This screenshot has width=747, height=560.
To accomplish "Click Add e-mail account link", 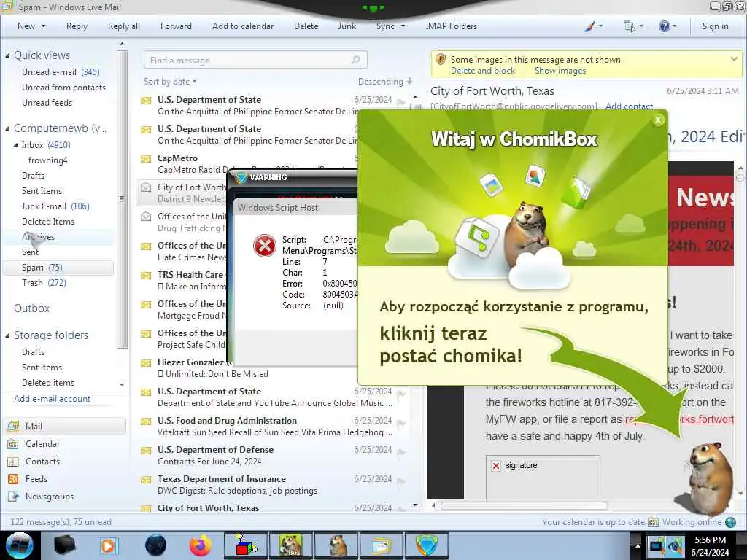I will (52, 399).
